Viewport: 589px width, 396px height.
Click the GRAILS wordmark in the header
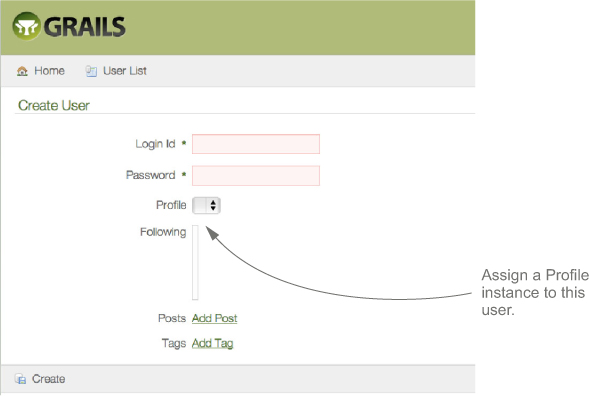click(85, 27)
